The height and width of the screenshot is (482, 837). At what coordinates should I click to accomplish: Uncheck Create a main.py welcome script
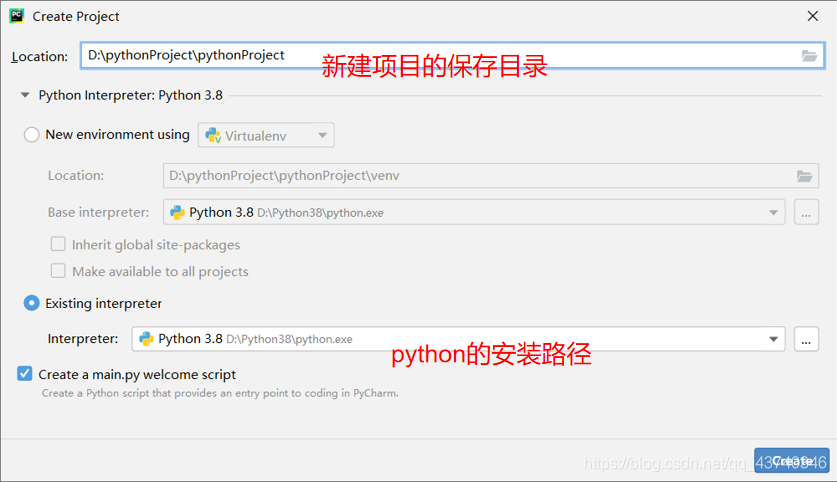[25, 374]
